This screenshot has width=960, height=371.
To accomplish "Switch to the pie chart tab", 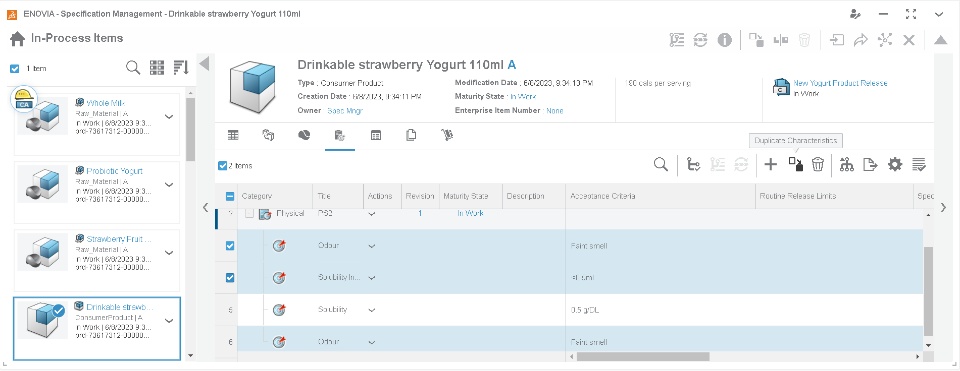I will [304, 135].
